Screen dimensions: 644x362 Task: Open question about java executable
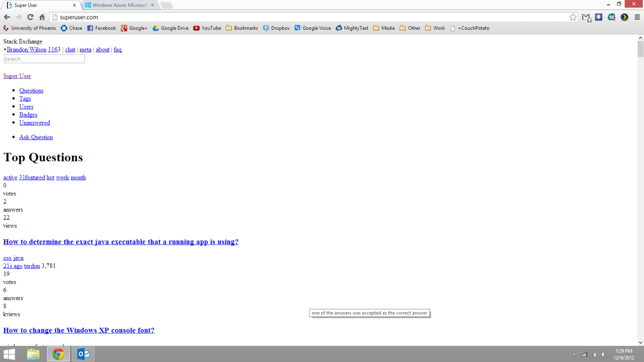[x=121, y=242]
